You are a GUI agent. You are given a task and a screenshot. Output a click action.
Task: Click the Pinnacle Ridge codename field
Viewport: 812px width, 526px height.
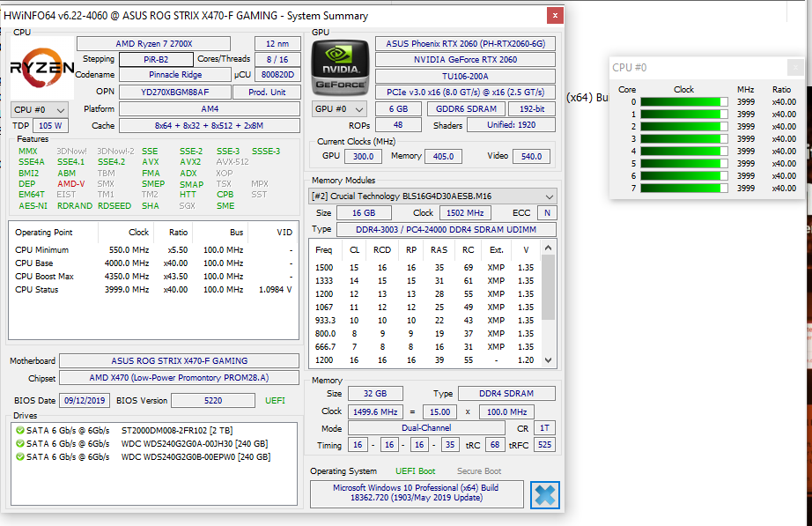point(175,75)
